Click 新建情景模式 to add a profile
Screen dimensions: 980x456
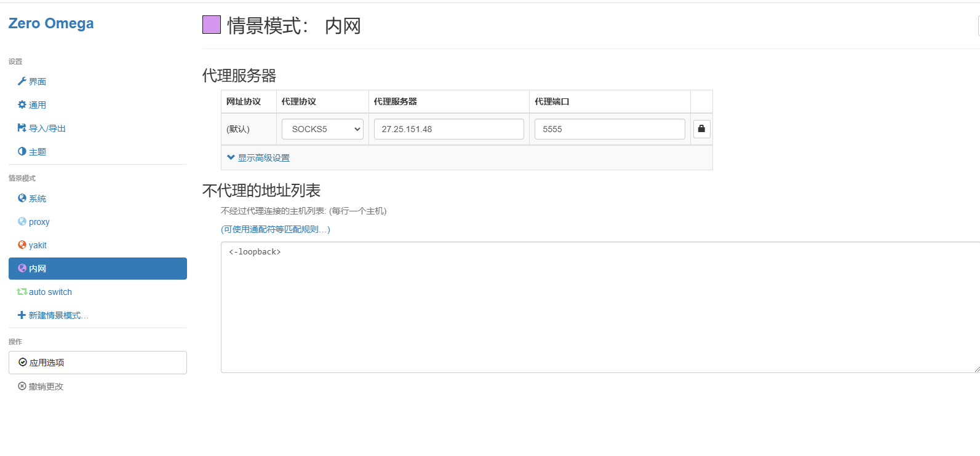[97, 315]
